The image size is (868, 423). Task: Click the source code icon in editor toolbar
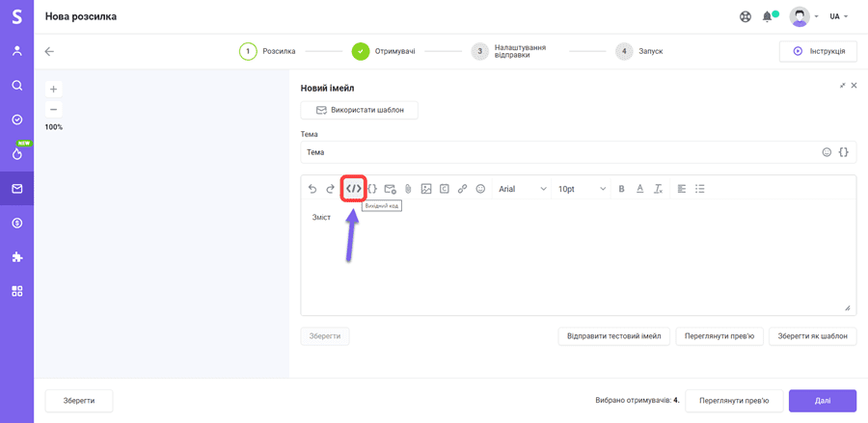(x=354, y=189)
